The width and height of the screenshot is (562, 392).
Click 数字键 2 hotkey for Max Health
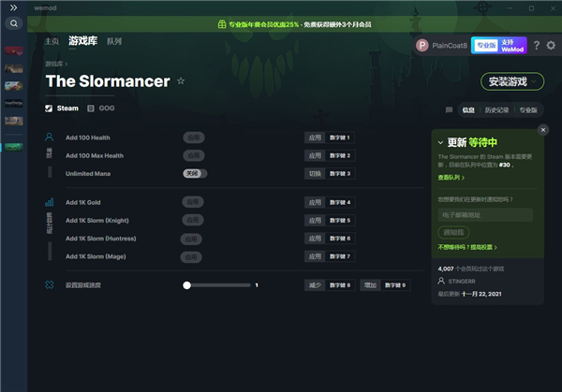[340, 155]
